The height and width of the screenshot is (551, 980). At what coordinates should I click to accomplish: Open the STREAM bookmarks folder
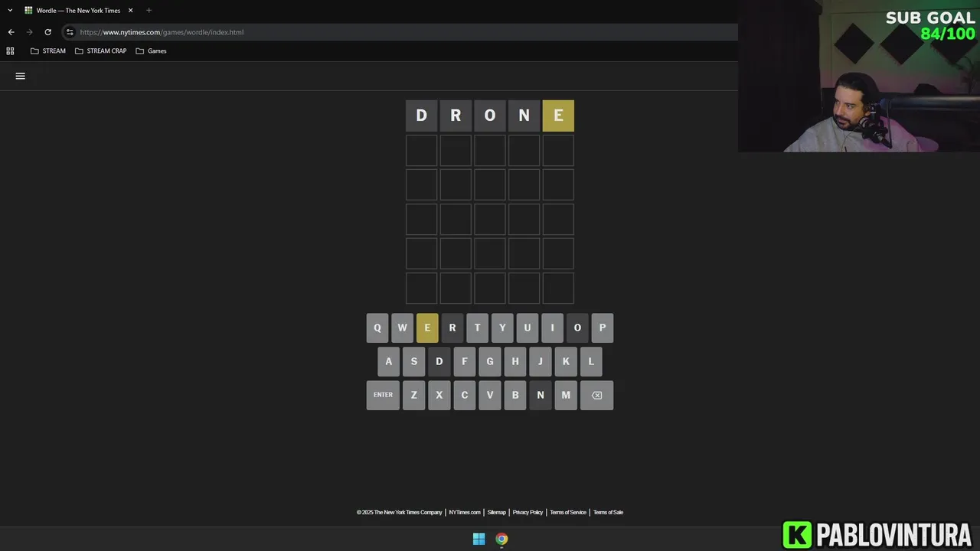[47, 51]
